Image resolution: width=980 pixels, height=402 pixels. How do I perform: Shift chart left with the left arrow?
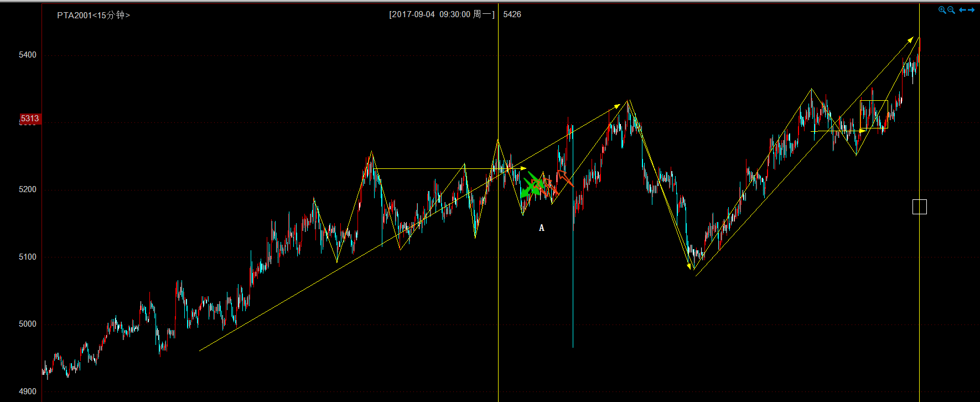[x=962, y=10]
